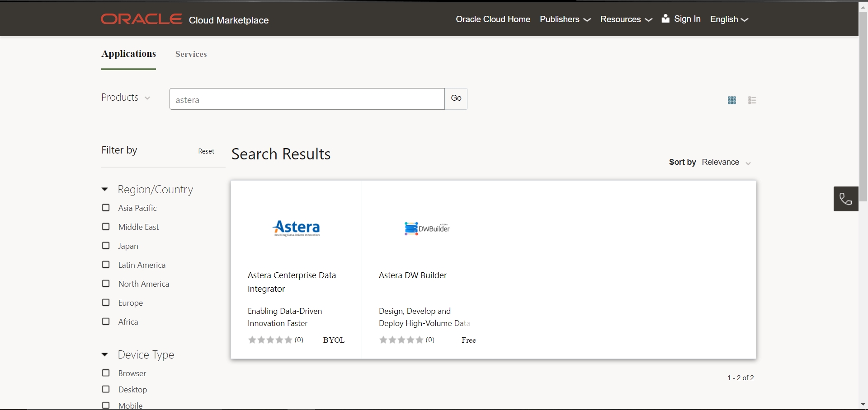Open the Products search scope dropdown
Viewport: 868px width, 410px height.
click(126, 98)
